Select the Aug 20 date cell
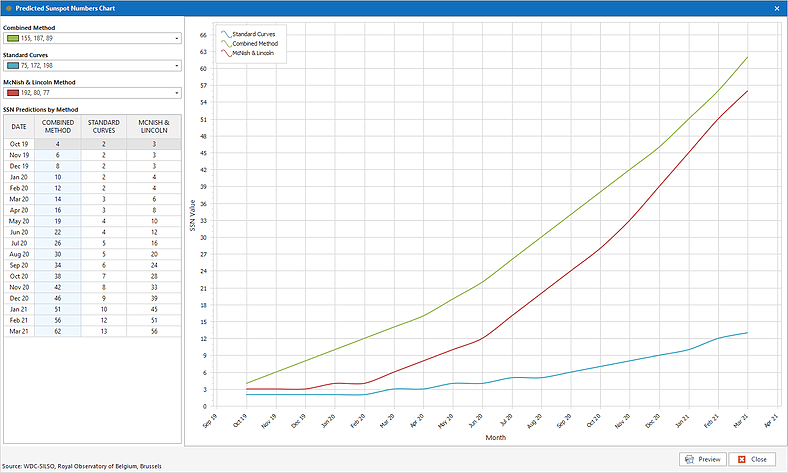This screenshot has width=788, height=473. (x=19, y=254)
